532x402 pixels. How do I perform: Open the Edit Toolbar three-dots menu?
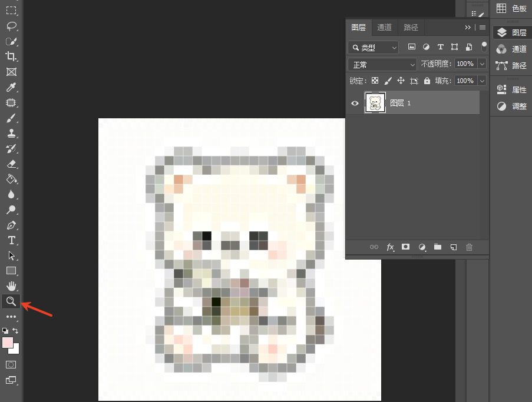(11, 317)
